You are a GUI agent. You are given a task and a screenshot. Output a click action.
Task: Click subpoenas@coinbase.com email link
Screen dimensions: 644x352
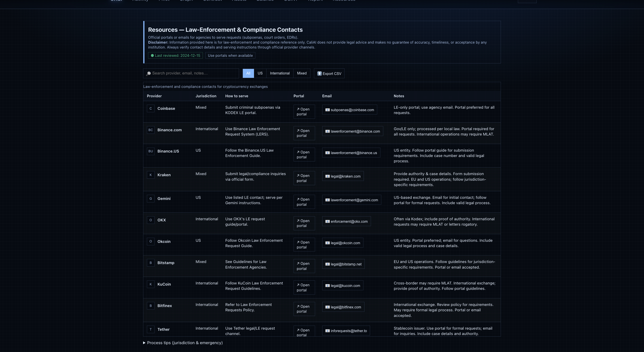click(x=349, y=110)
